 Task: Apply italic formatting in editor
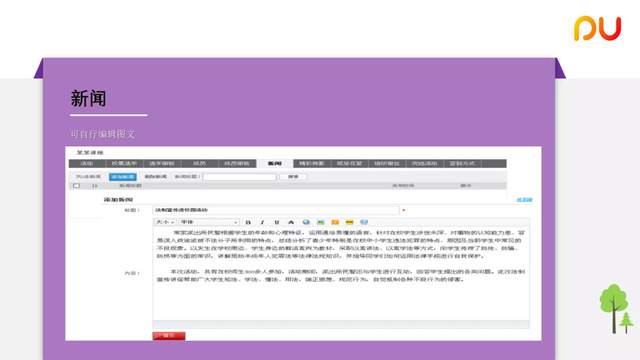[x=262, y=222]
